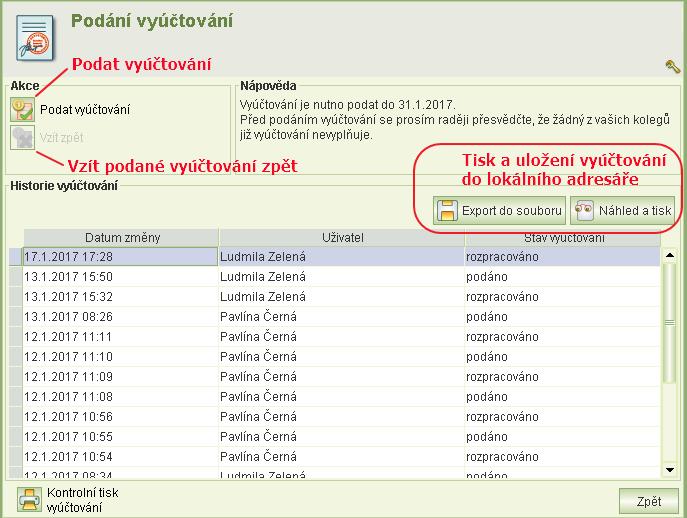
Task: Sort by Datum změny column header
Action: pyautogui.click(x=121, y=238)
